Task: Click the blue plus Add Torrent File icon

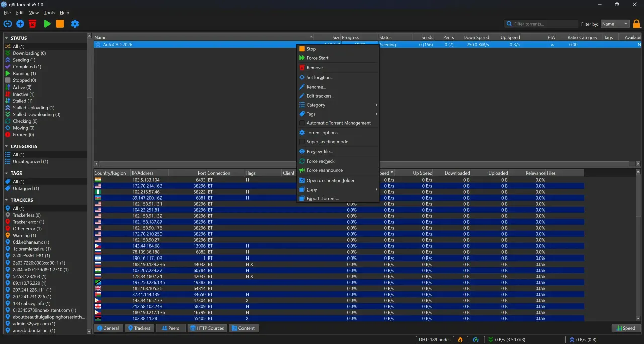Action: [20, 24]
